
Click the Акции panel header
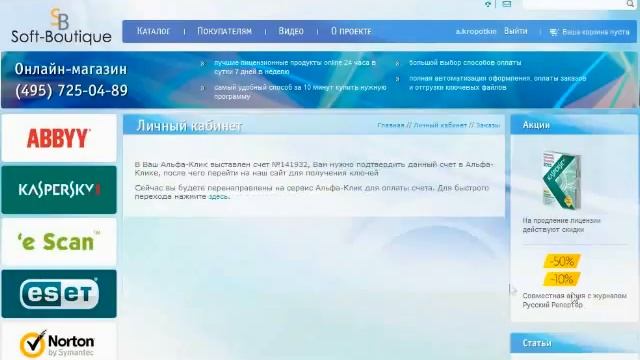click(x=573, y=125)
